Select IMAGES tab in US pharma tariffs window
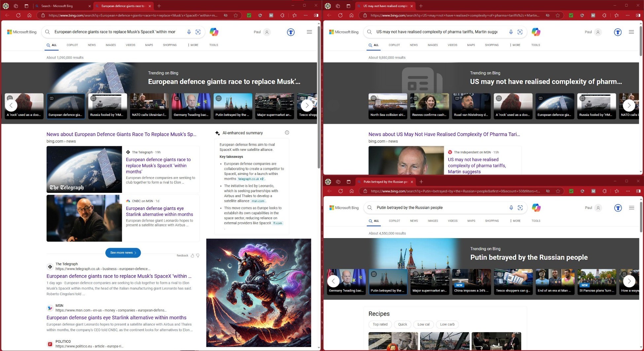 433,45
